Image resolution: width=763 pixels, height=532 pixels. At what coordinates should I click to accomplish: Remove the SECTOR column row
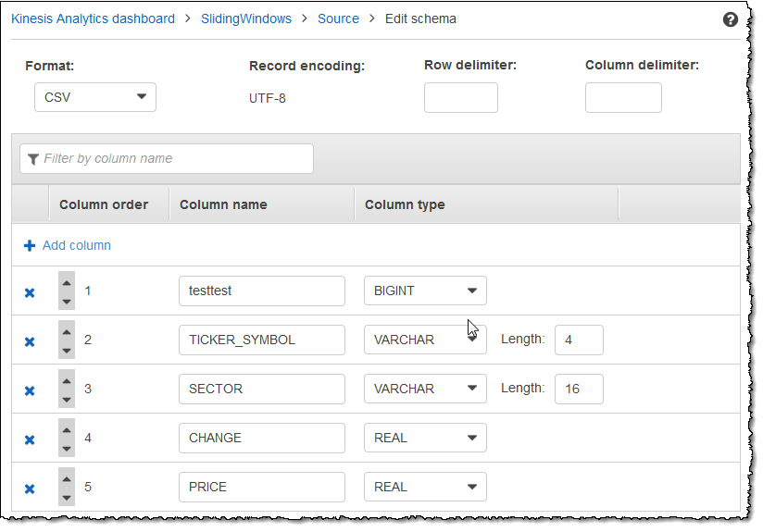[30, 390]
